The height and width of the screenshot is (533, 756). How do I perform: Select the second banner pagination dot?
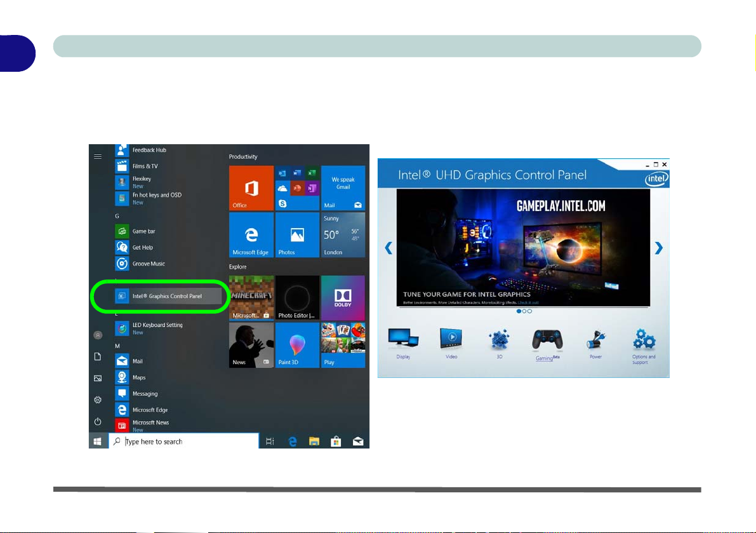524,311
